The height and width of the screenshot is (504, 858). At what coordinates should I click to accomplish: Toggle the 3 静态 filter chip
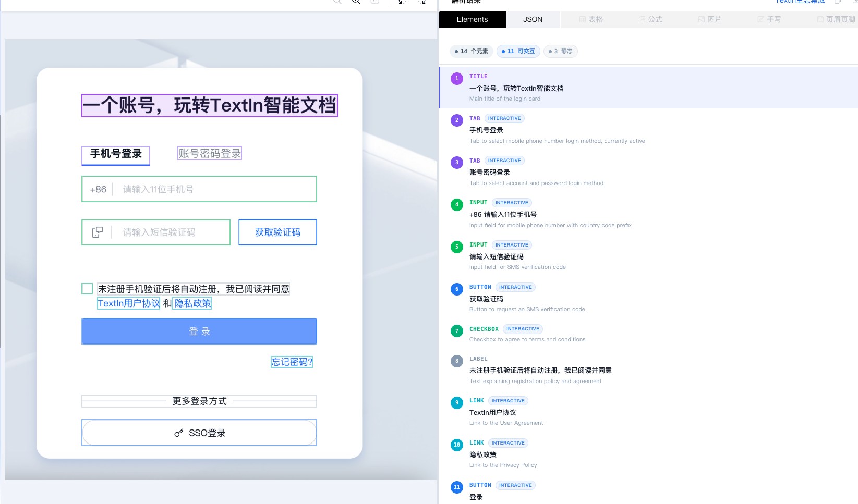561,51
